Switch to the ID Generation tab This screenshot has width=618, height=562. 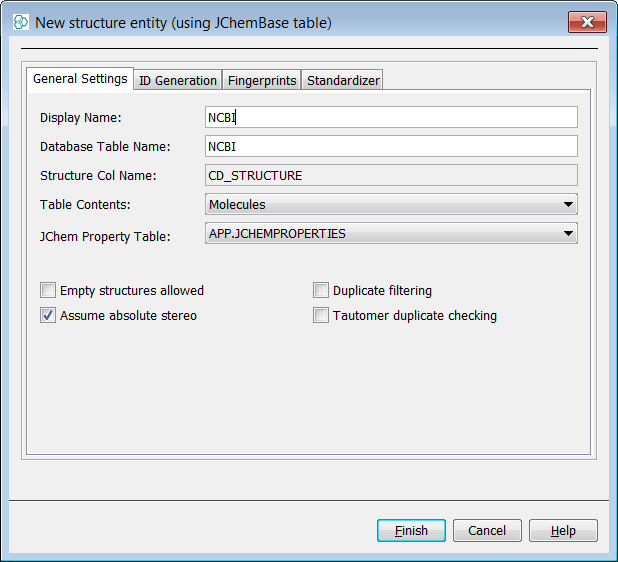tap(177, 81)
